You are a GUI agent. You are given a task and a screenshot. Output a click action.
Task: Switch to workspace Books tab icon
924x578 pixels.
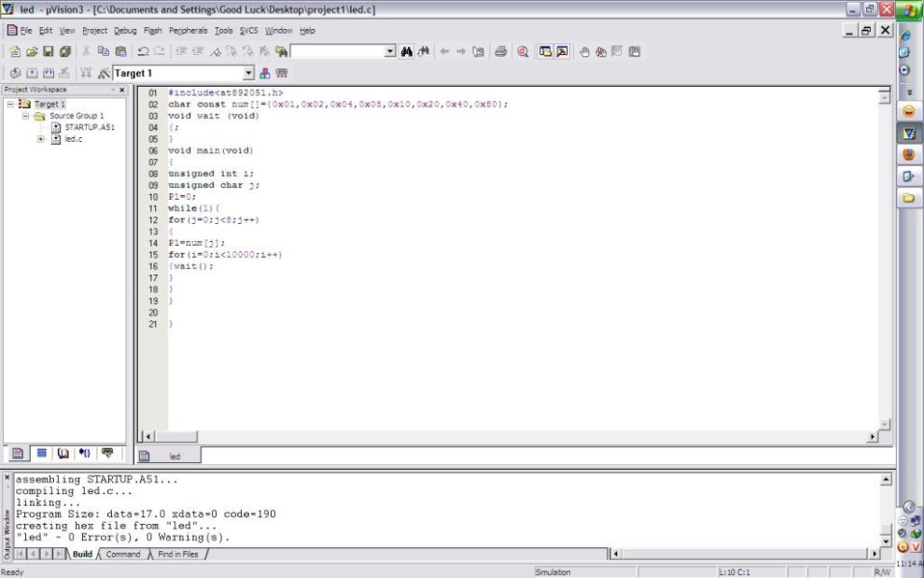pos(63,453)
